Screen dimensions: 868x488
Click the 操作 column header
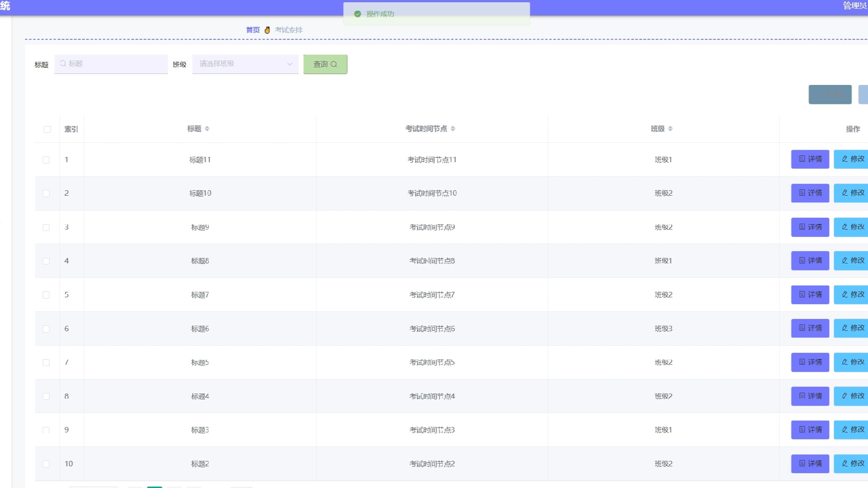pyautogui.click(x=853, y=129)
